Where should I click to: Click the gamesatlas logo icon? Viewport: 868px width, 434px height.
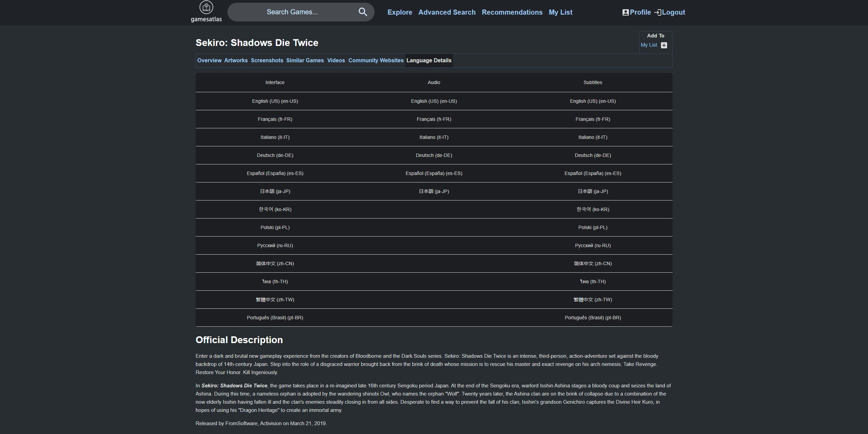point(206,7)
